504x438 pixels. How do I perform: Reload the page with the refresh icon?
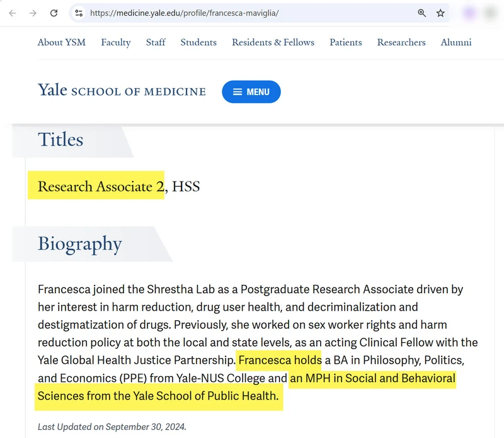click(54, 13)
